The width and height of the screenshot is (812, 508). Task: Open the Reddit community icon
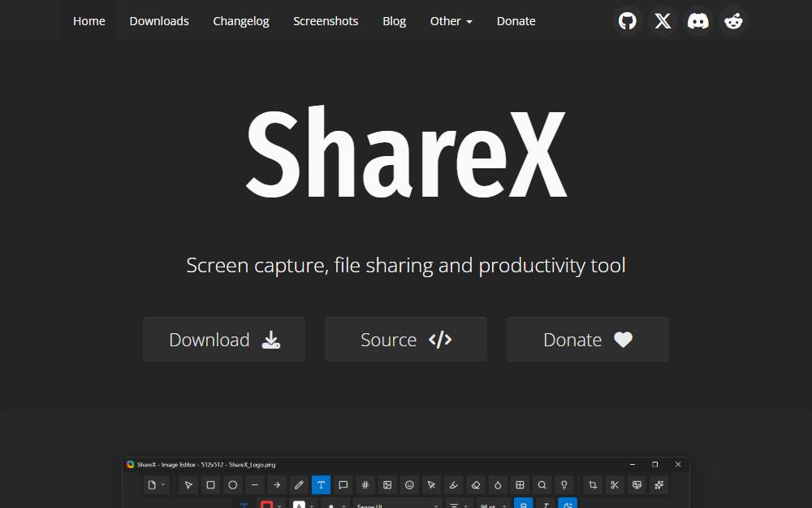click(733, 21)
